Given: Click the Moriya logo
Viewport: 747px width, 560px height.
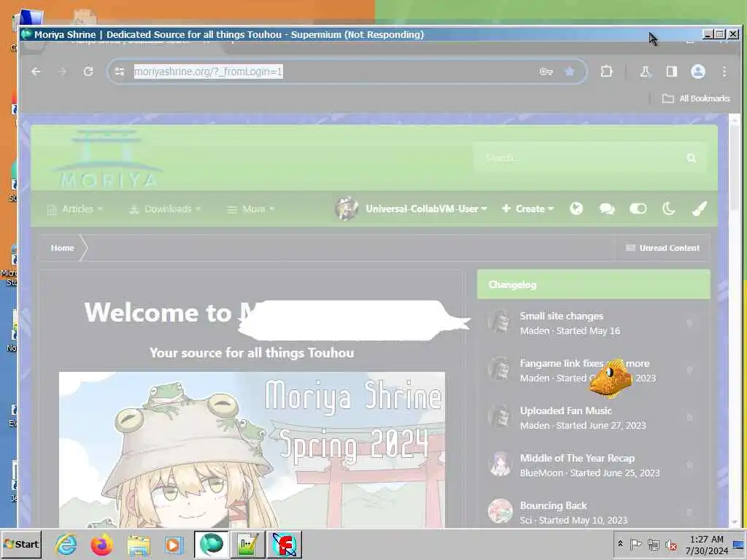Looking at the screenshot, I should click(x=107, y=158).
